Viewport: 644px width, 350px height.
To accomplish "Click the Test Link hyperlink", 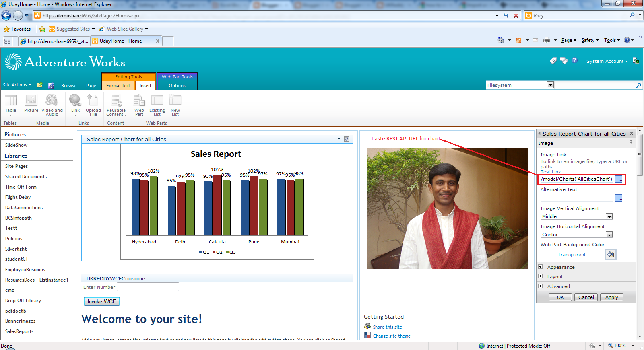I will (551, 172).
